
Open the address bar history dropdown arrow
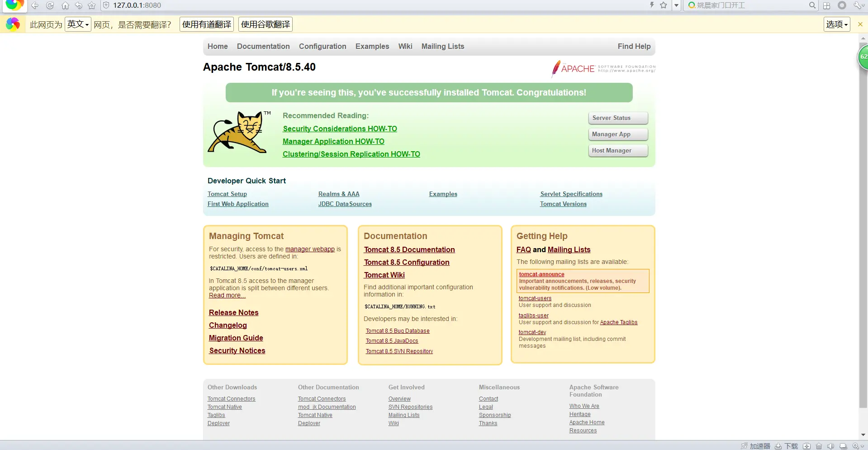(x=676, y=5)
